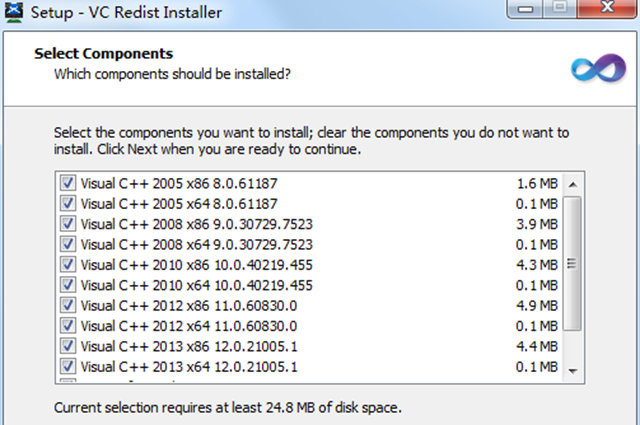Deselect Visual C++ 2010 x64 10.0.40219.455
640x425 pixels.
point(68,285)
